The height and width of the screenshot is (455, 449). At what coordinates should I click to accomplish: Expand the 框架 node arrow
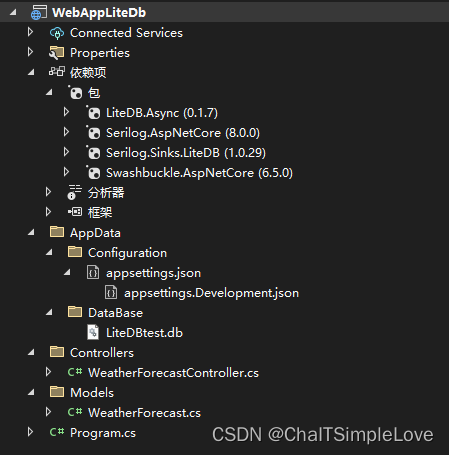48,212
